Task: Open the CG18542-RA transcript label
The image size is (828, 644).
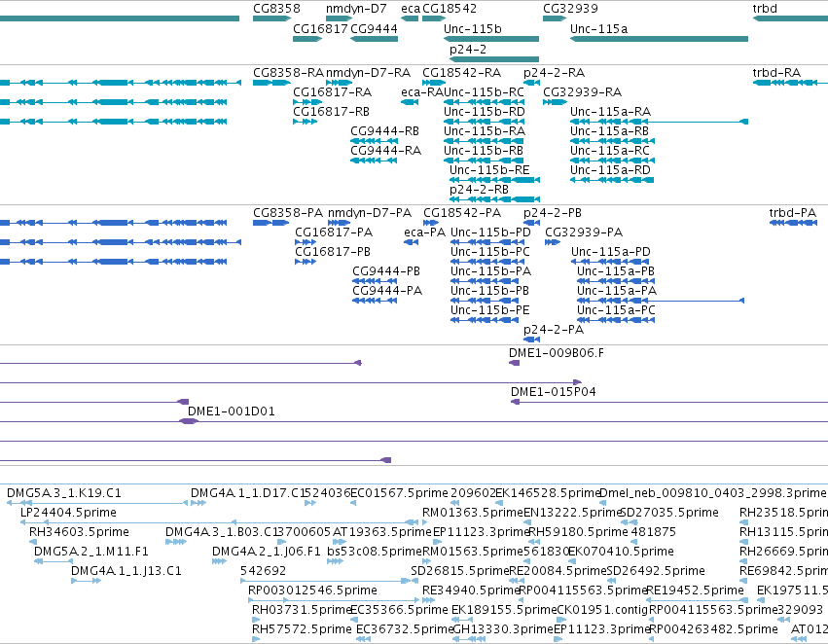Action: tap(461, 73)
